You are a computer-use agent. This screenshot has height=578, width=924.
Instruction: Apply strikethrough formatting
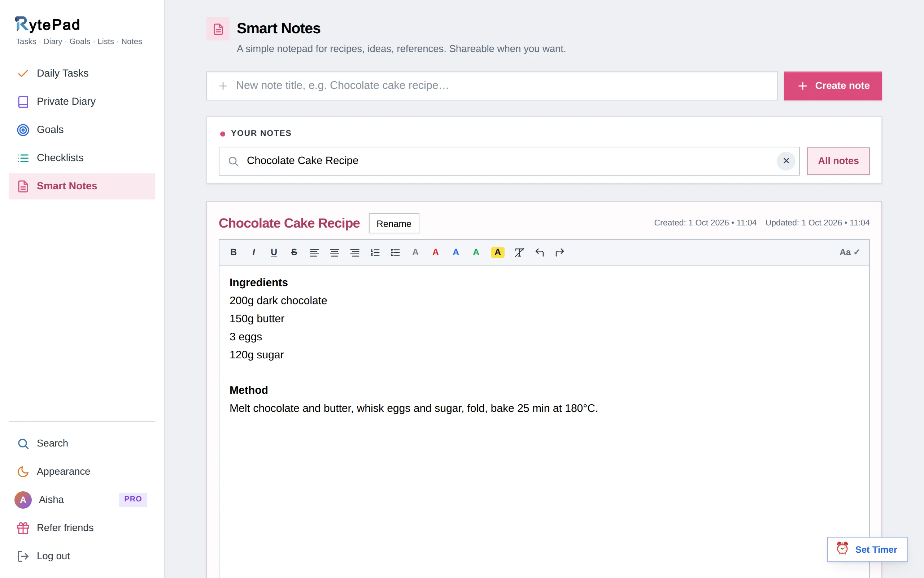click(294, 252)
